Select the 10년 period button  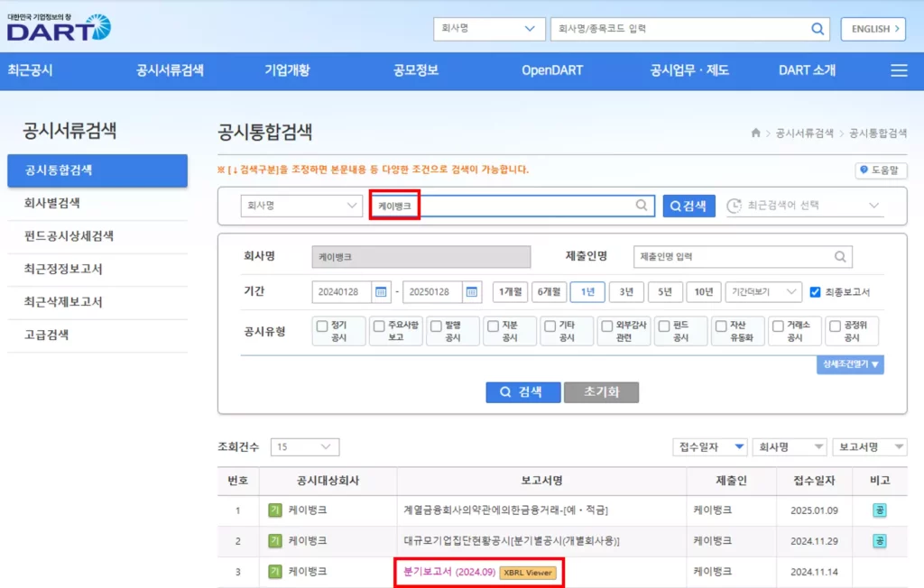pos(704,291)
